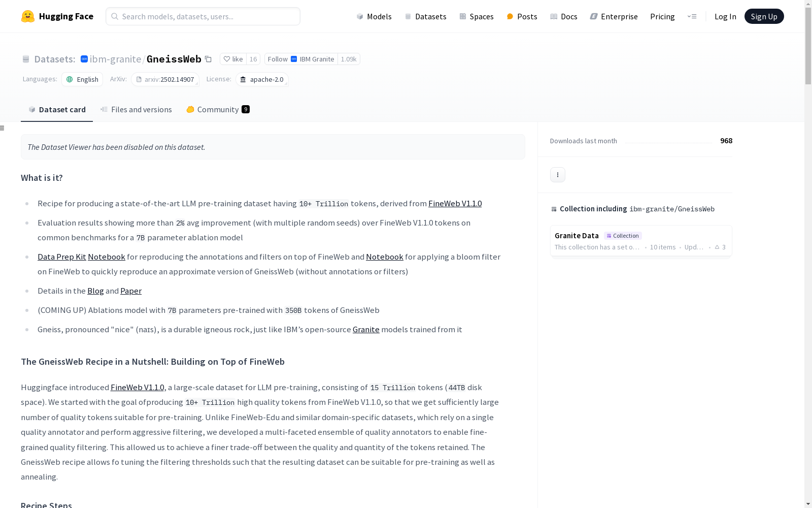Image resolution: width=812 pixels, height=508 pixels.
Task: Click the arxiv paper document icon
Action: [x=139, y=79]
